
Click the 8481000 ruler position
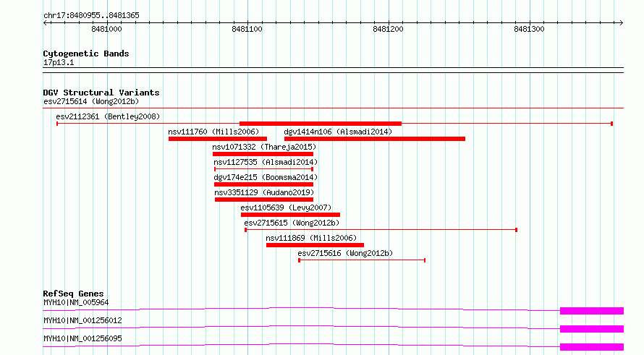click(106, 29)
